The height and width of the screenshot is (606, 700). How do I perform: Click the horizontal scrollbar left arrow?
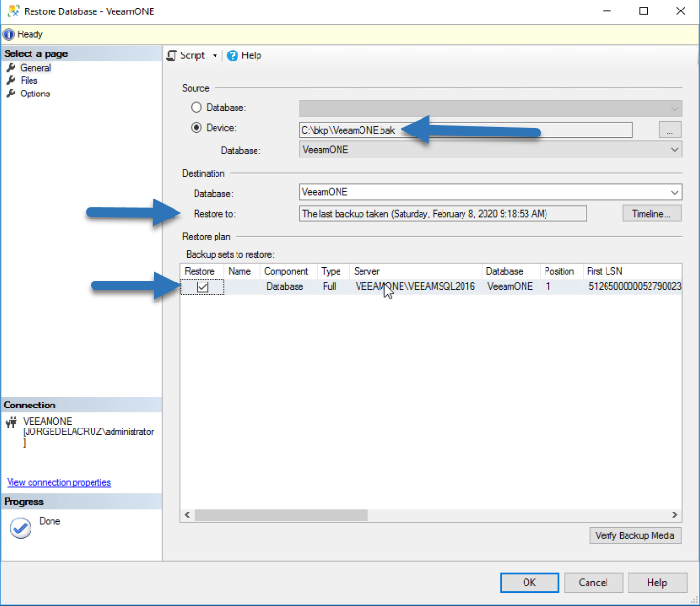click(x=187, y=515)
